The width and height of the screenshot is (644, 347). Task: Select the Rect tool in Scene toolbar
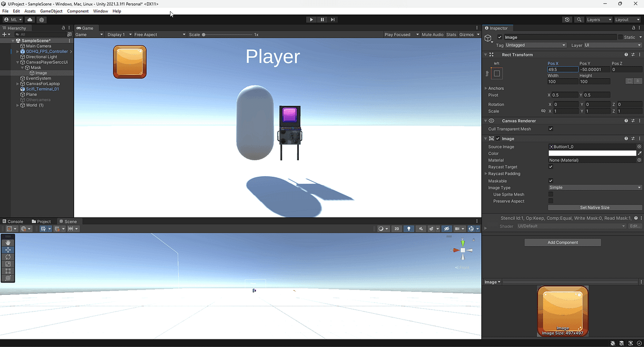click(x=8, y=271)
